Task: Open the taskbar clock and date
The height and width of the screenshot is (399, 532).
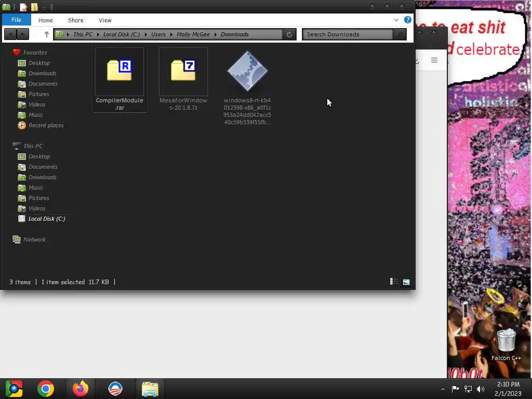Action: pyautogui.click(x=508, y=389)
